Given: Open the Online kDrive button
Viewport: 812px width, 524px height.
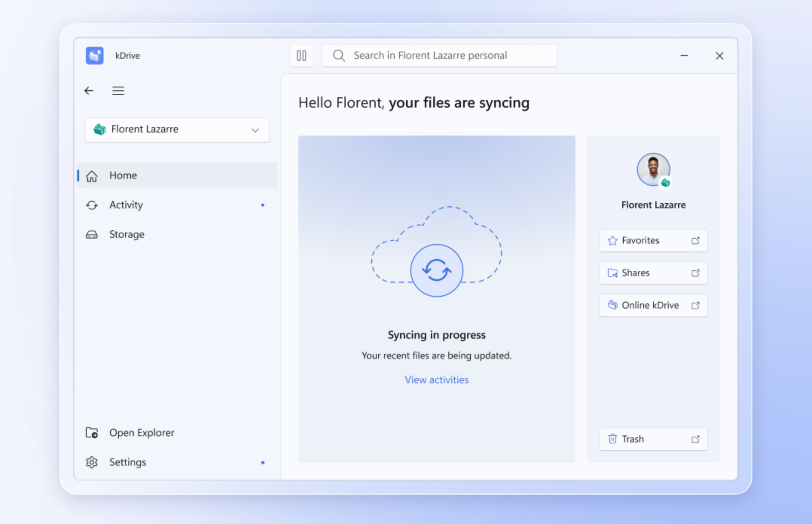Looking at the screenshot, I should point(653,305).
